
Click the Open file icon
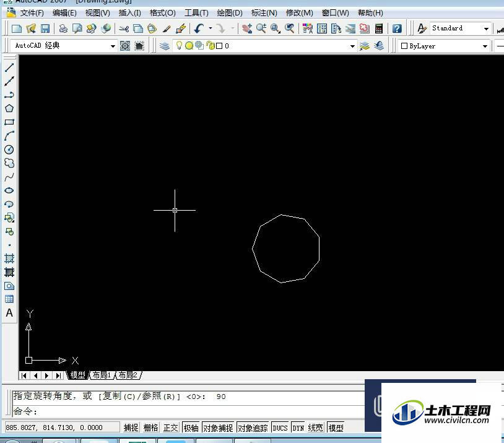click(x=31, y=29)
